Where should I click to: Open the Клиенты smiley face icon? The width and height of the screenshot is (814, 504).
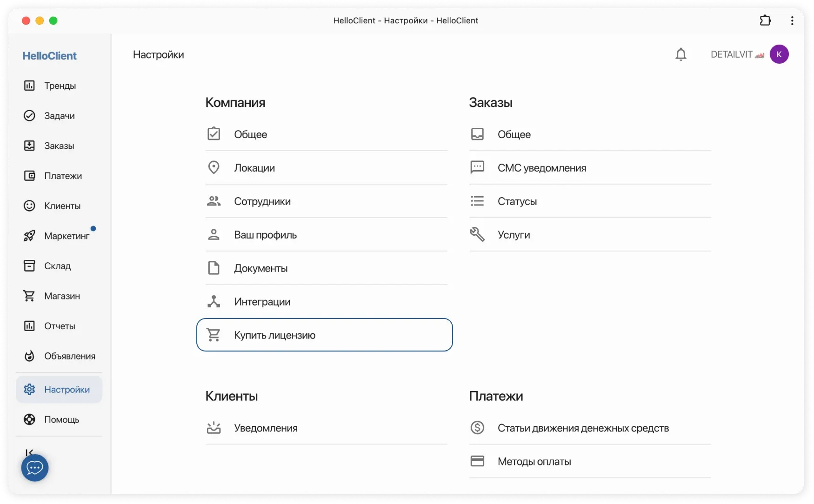click(29, 206)
